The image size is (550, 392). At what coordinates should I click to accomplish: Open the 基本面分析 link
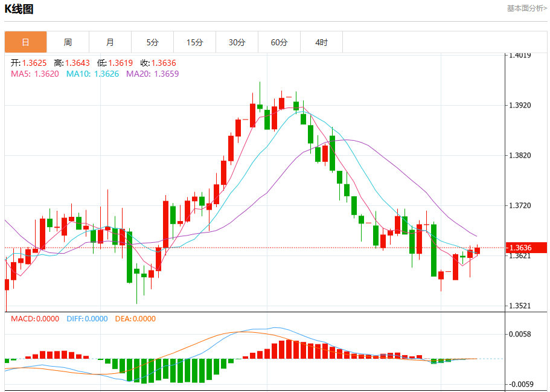tap(526, 8)
